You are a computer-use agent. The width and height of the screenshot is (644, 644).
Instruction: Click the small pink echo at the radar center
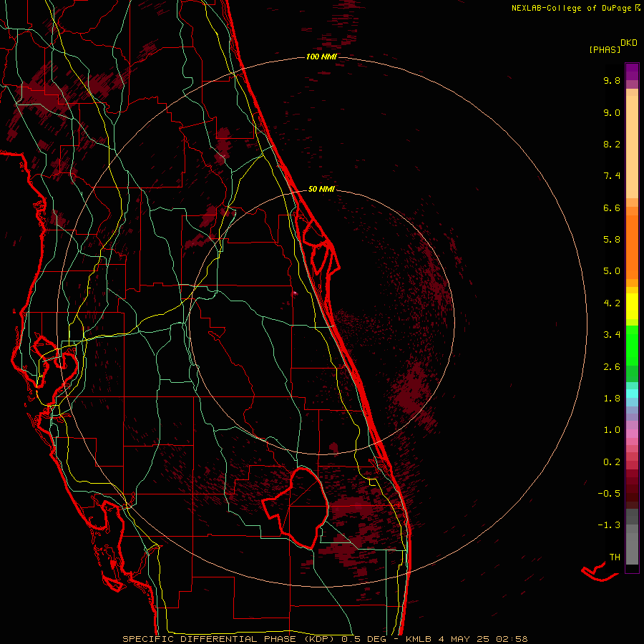point(295,293)
